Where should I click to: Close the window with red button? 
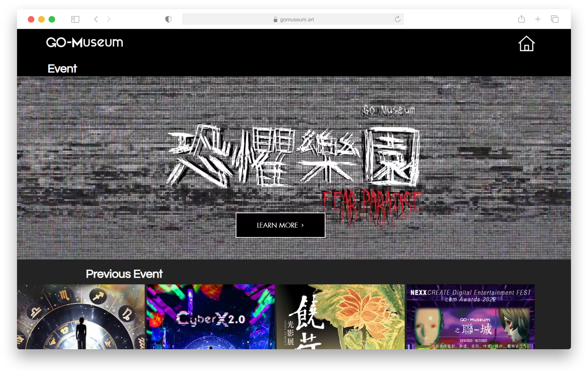(31, 19)
